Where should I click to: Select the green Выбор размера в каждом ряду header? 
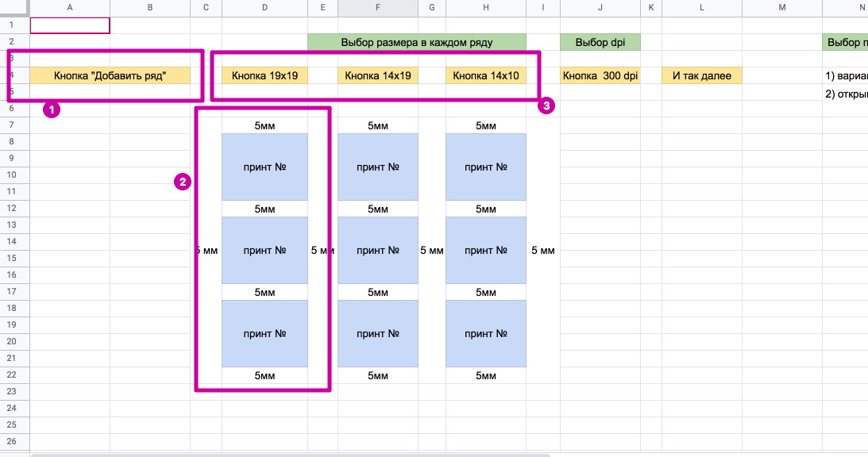tap(417, 42)
